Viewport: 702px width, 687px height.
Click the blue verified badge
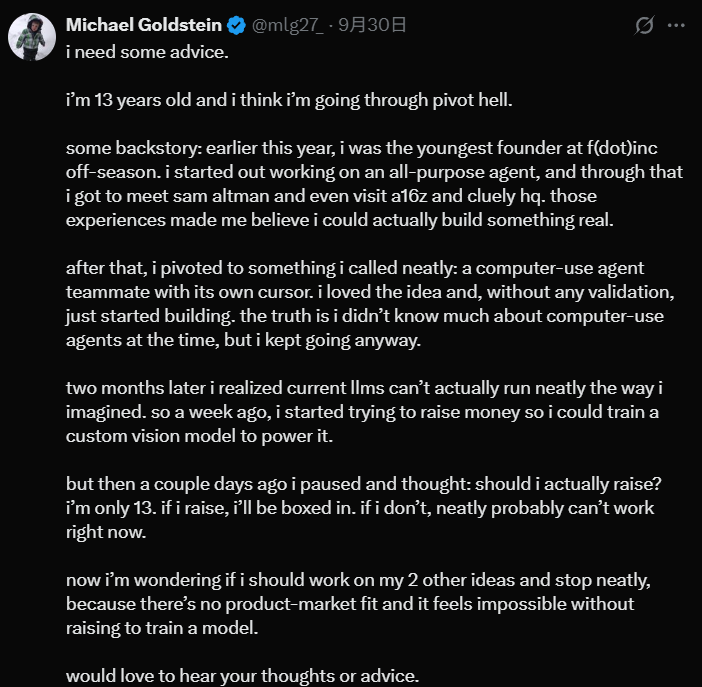[240, 25]
